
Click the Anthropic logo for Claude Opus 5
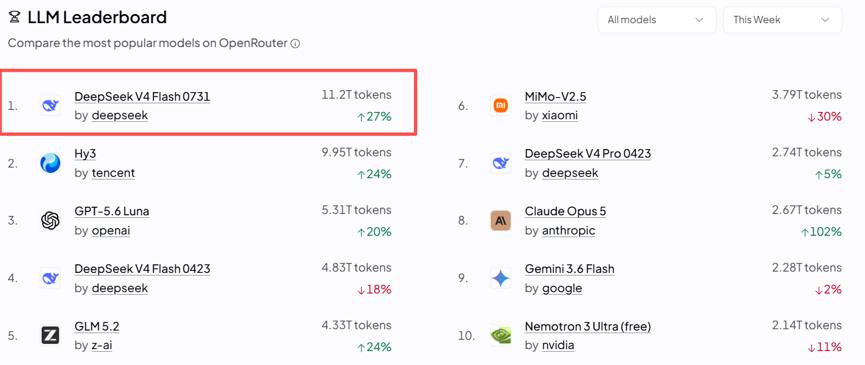tap(500, 221)
